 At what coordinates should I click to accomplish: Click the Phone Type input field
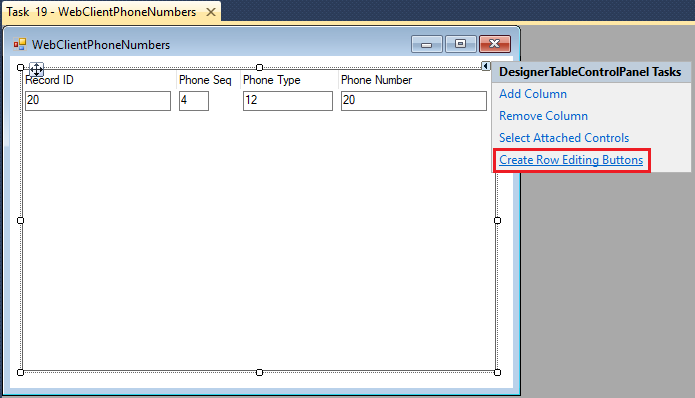tap(288, 101)
